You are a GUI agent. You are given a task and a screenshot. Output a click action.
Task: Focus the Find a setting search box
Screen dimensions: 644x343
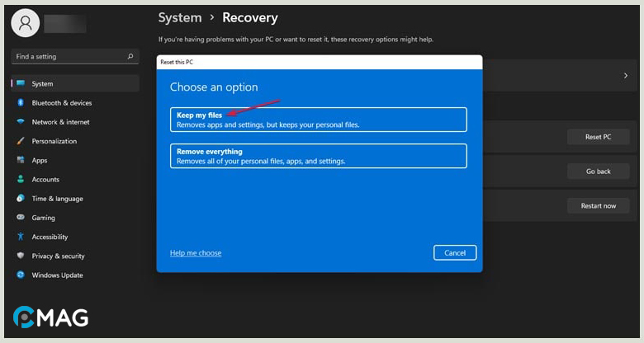[75, 56]
